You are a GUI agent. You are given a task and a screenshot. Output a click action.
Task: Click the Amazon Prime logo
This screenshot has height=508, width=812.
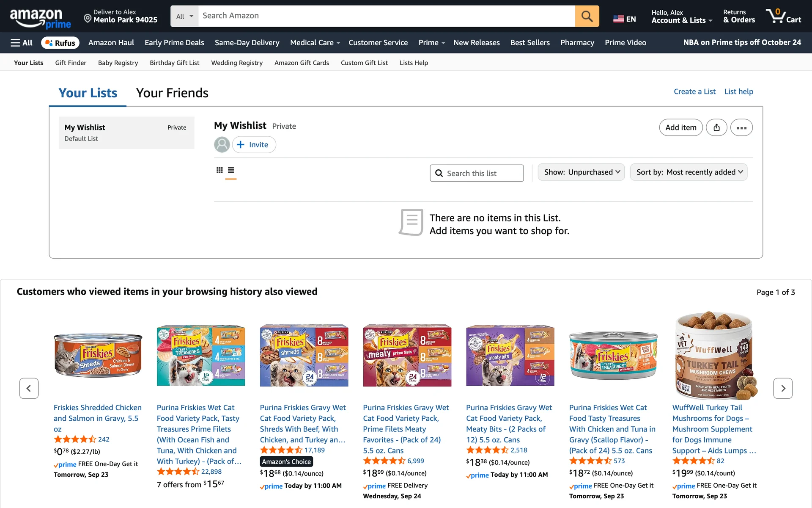pyautogui.click(x=40, y=19)
